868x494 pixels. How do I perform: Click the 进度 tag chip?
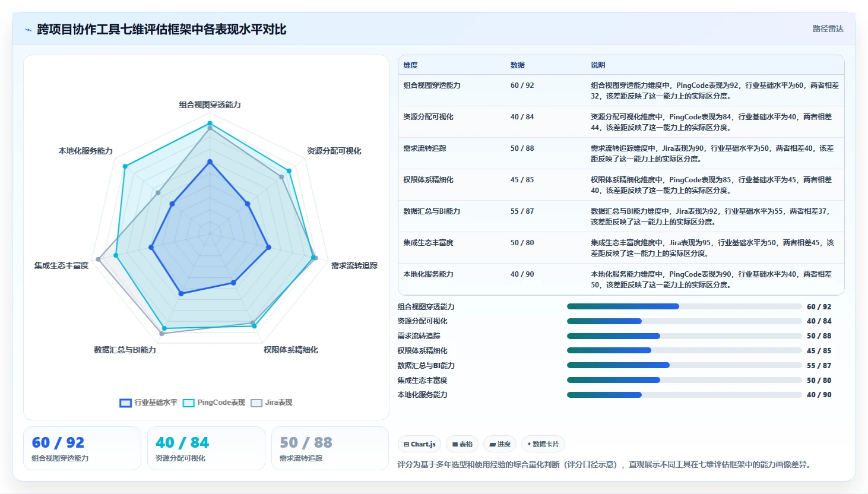[x=500, y=444]
